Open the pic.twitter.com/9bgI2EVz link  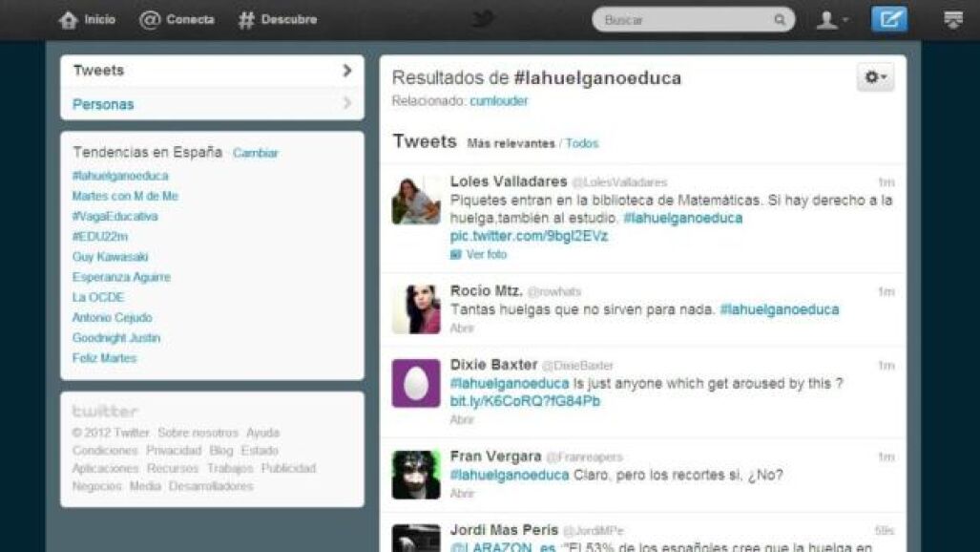[529, 236]
